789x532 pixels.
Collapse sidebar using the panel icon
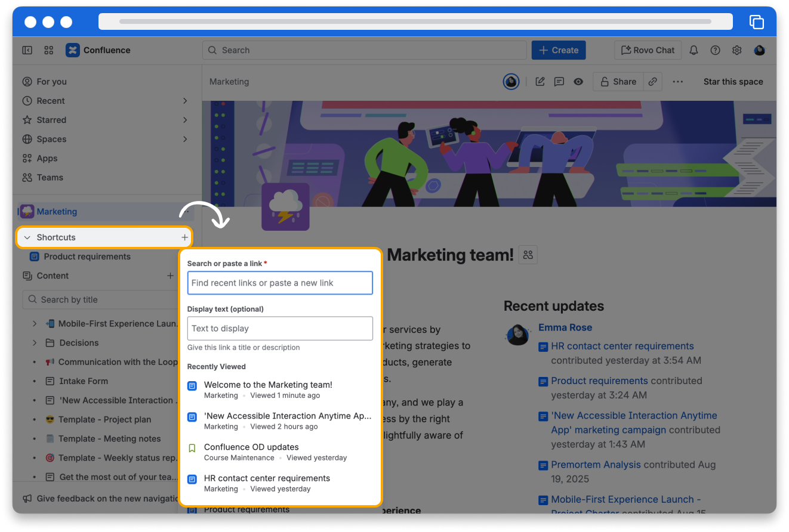27,51
